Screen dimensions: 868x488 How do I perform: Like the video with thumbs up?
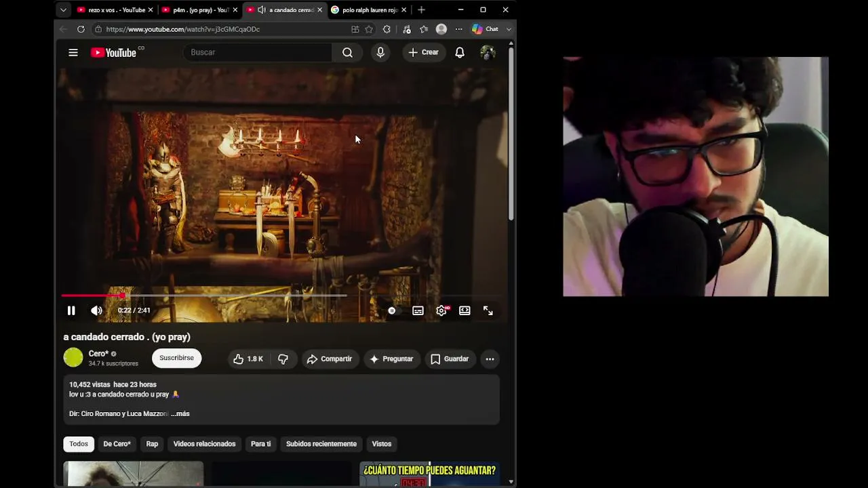pyautogui.click(x=248, y=359)
